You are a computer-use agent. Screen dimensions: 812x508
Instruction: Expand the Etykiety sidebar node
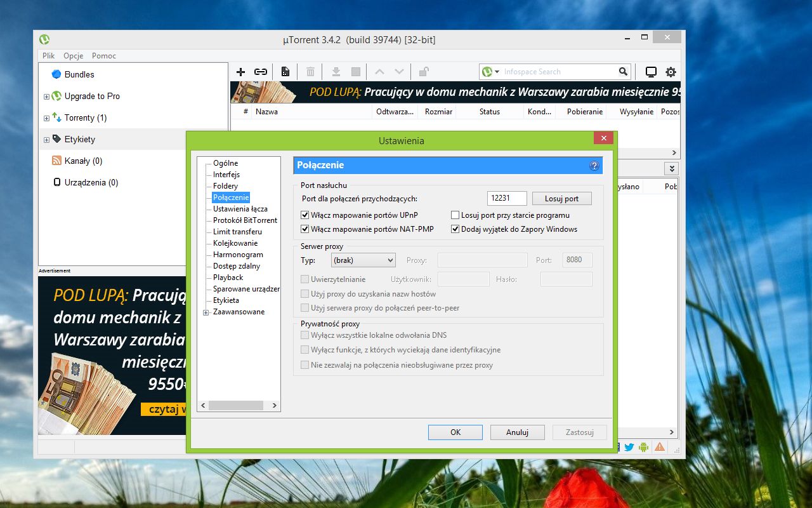tap(46, 140)
